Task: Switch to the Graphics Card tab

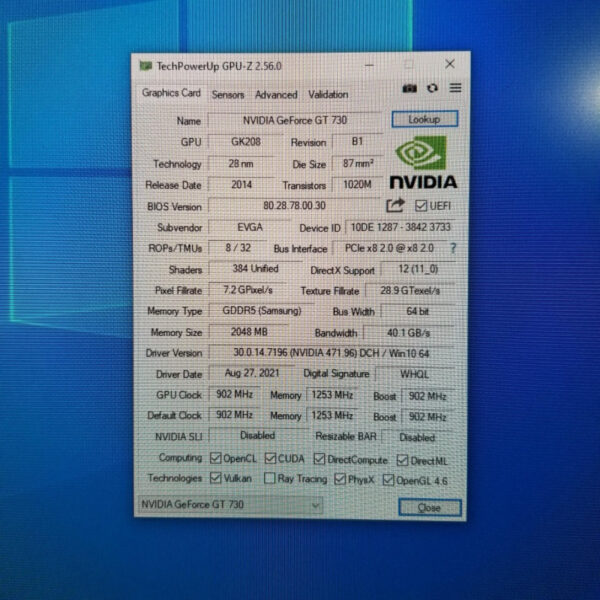Action: [171, 93]
